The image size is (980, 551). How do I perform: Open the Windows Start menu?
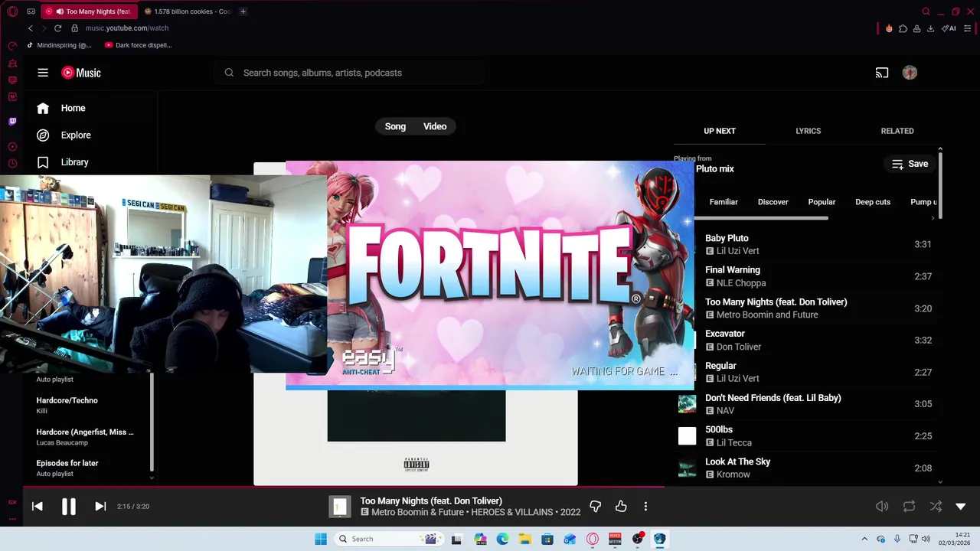coord(321,539)
